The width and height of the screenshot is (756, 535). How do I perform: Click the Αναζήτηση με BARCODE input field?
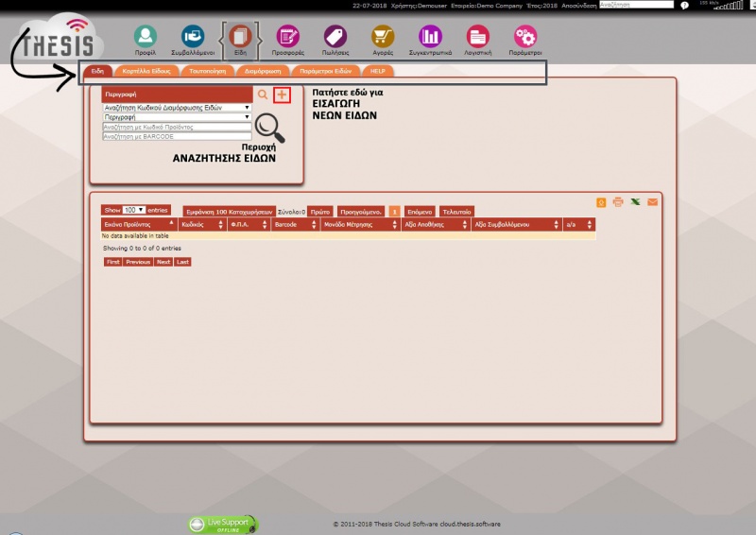coord(177,136)
